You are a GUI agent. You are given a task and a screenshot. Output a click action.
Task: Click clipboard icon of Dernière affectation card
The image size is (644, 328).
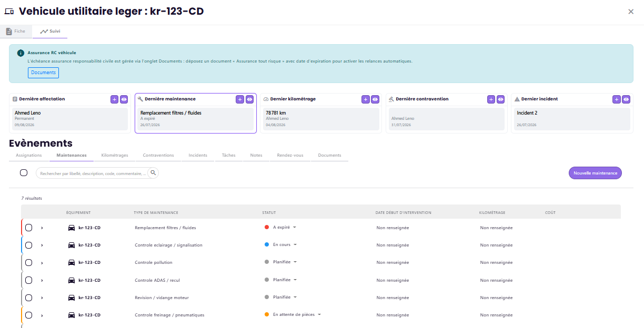(x=15, y=99)
